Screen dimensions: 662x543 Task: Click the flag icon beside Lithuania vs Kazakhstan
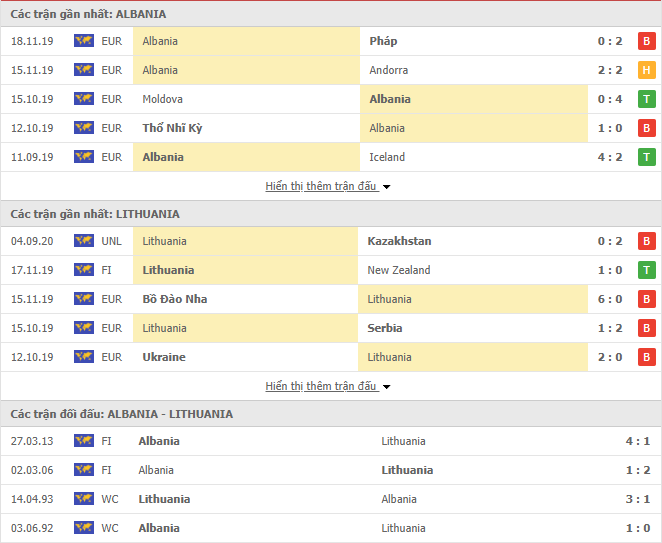point(83,241)
